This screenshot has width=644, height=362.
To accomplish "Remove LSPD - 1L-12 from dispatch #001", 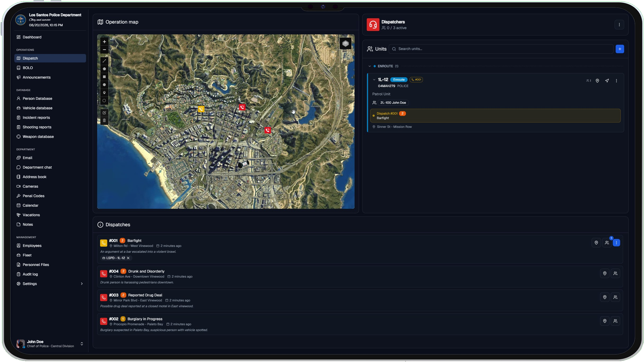I will coord(128,258).
